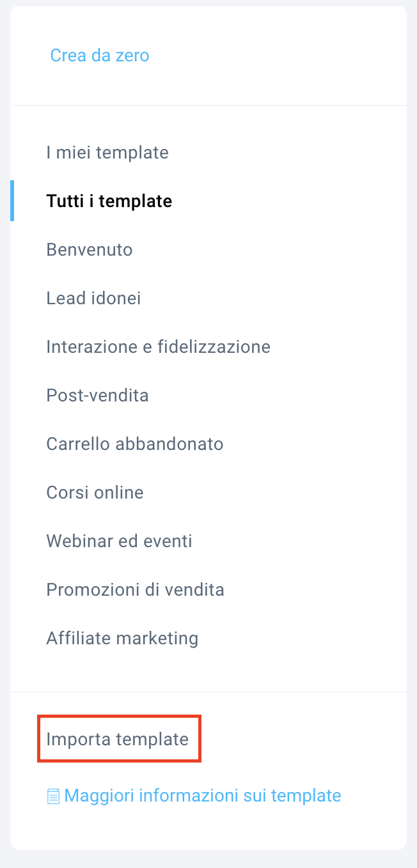Select Tutti i template category
Viewport: 417px width, 868px height.
tap(109, 201)
